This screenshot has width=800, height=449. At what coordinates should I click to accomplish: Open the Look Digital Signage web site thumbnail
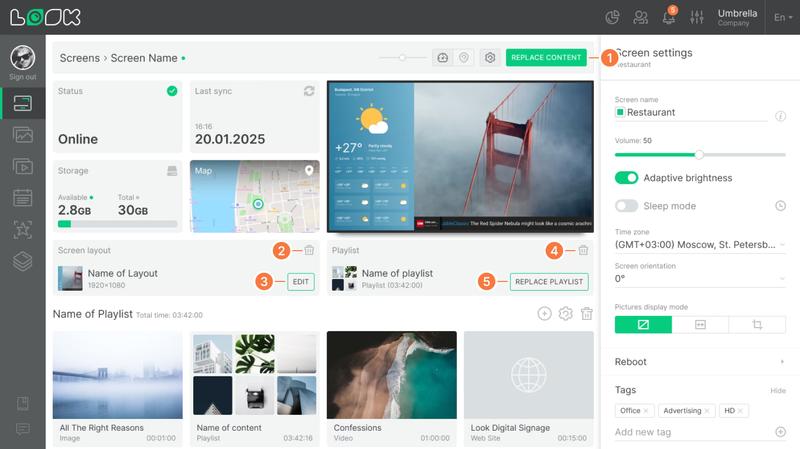(529, 375)
